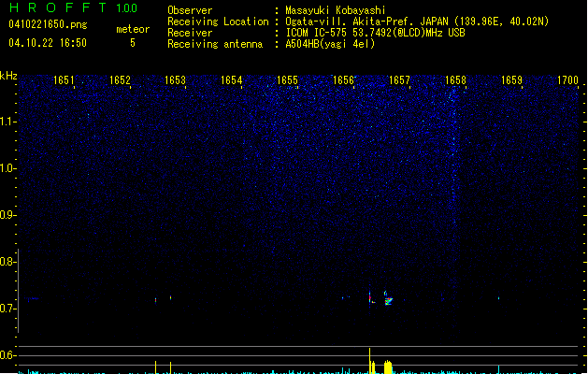Click the 'Observer' field label
The width and height of the screenshot is (588, 374).
pos(190,10)
